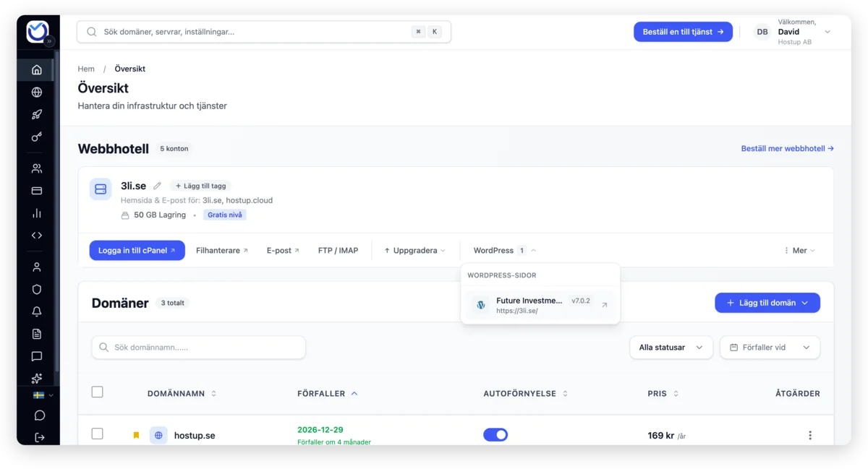This screenshot has height=469, width=868.
Task: Click the 5 konton badge
Action: 174,149
